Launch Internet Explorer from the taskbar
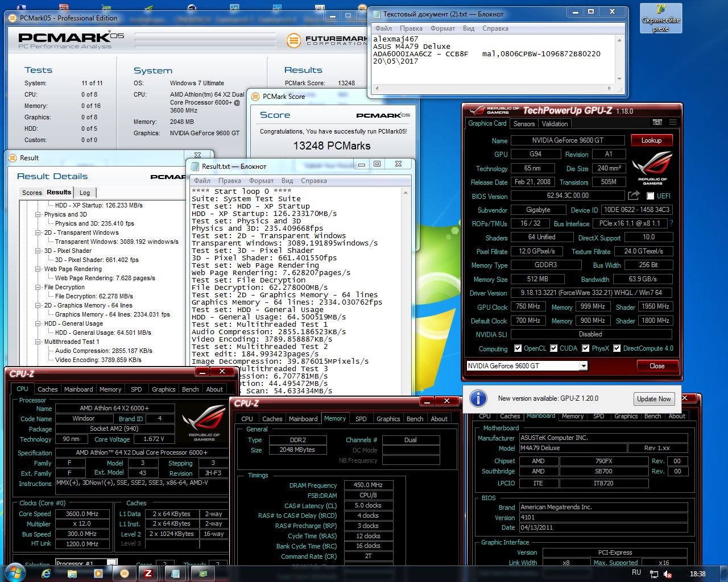728x582 pixels. pyautogui.click(x=46, y=573)
